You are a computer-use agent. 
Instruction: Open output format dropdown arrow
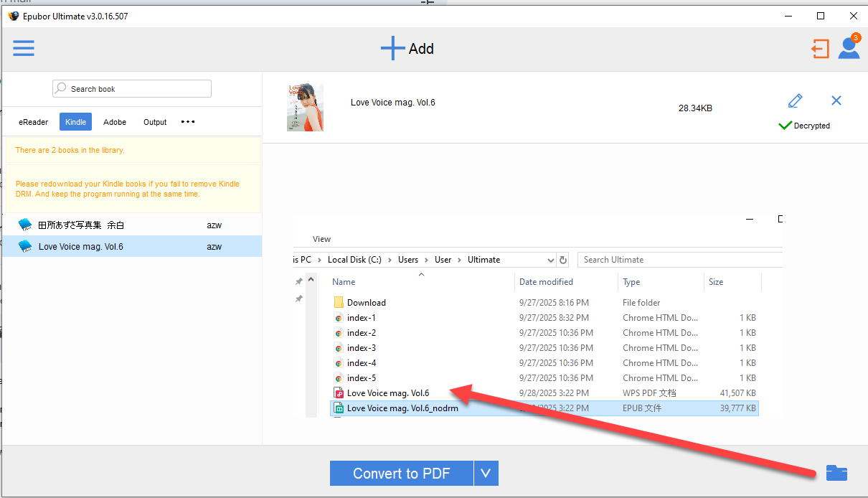(486, 474)
